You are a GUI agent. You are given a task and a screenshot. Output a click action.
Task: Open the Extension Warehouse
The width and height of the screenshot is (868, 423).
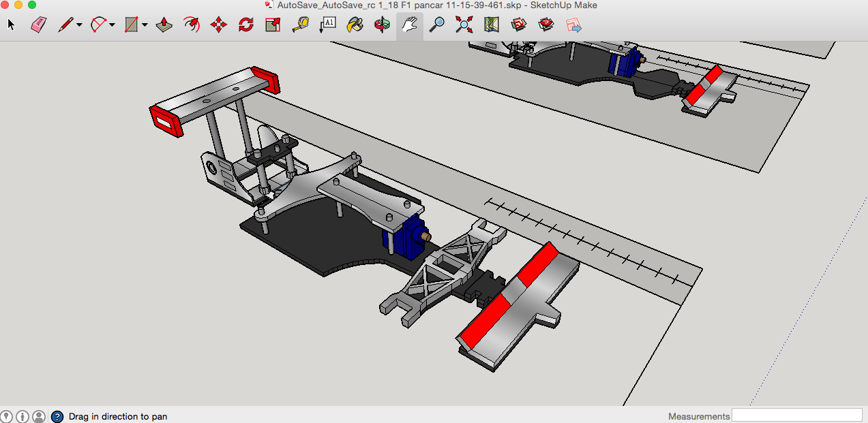(547, 25)
